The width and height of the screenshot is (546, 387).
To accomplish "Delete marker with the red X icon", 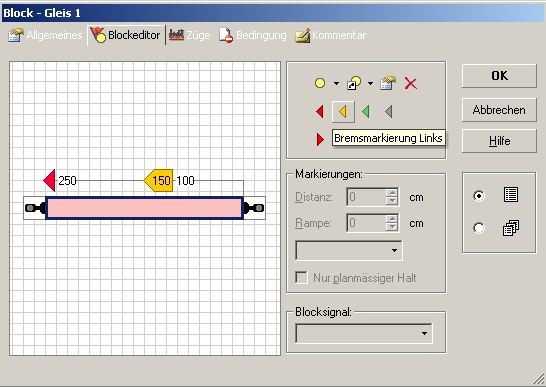I will (411, 84).
